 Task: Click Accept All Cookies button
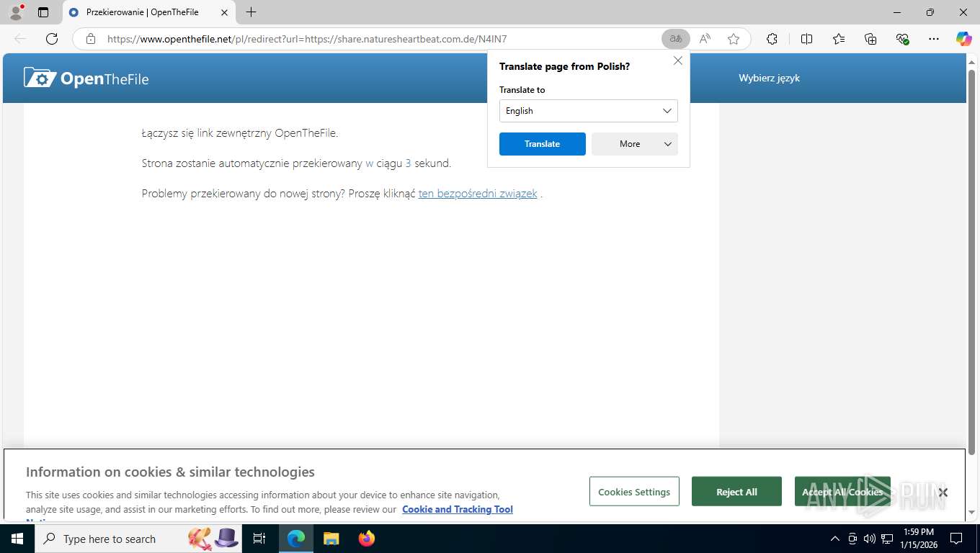pyautogui.click(x=842, y=492)
